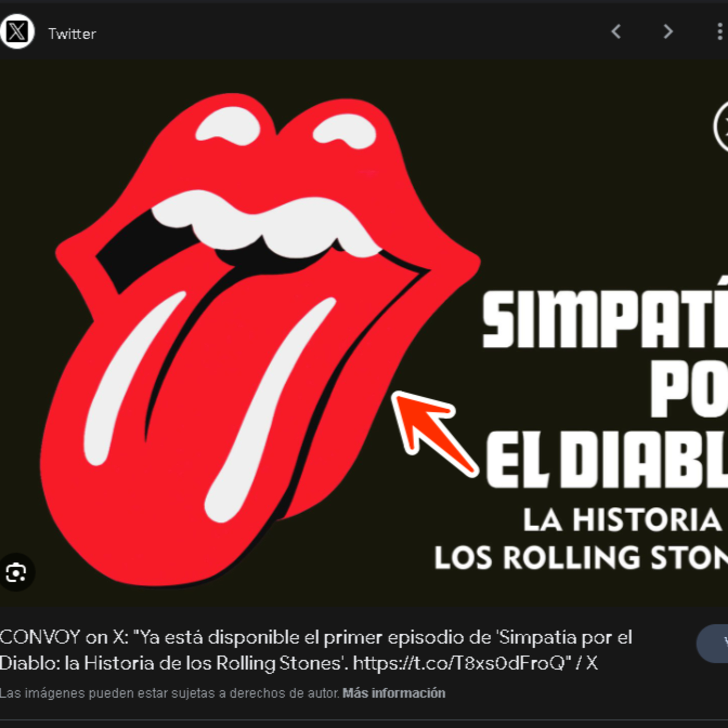
Task: Advance to the next image chevron
Action: (x=668, y=32)
